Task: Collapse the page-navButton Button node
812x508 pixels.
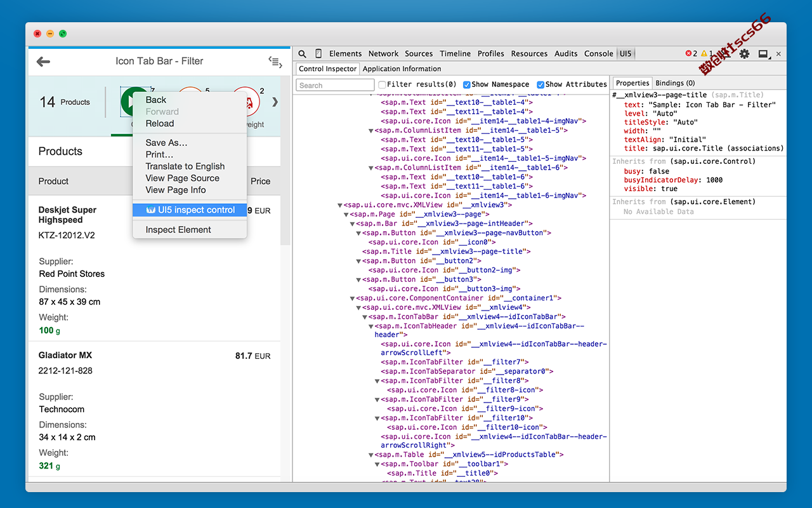Action: (x=359, y=233)
